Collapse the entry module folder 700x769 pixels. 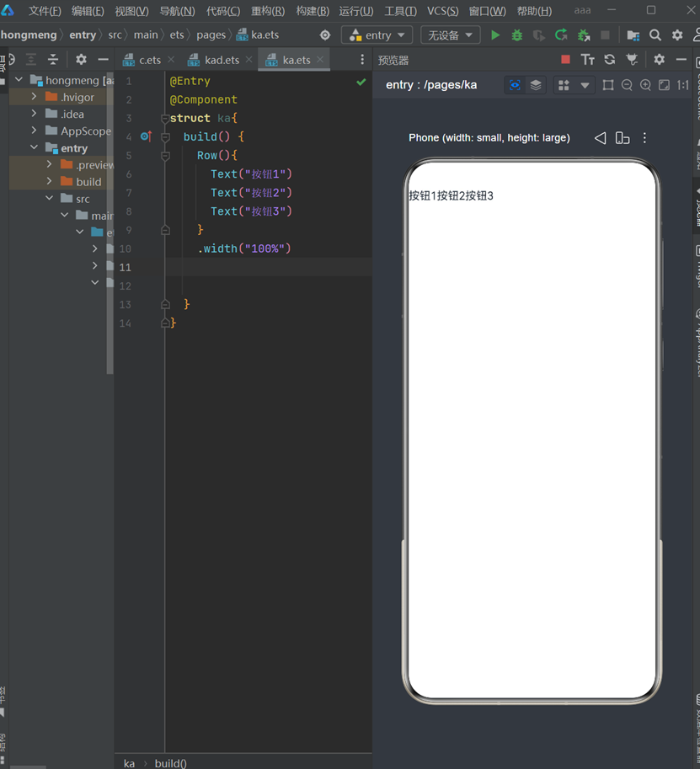point(34,147)
